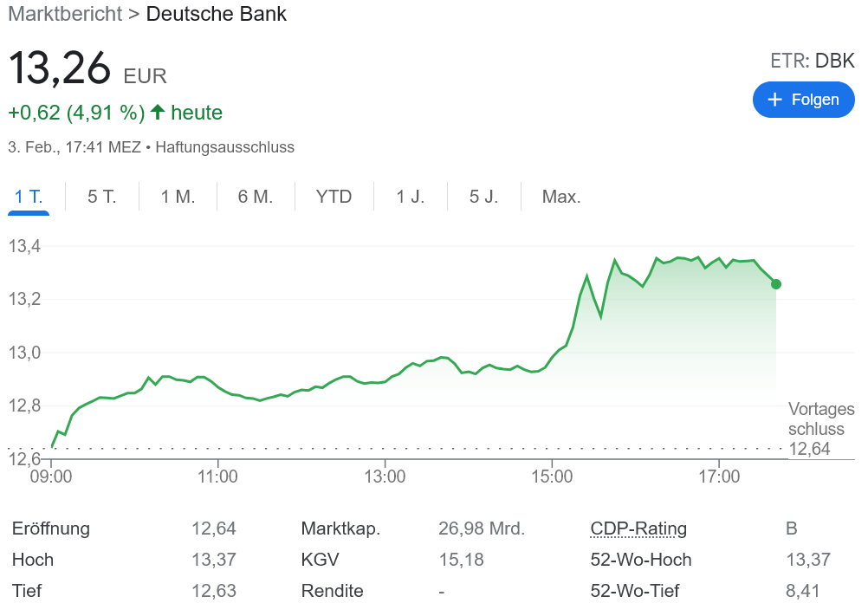The width and height of the screenshot is (868, 616).
Task: Select the YTD range tab
Action: 334,197
